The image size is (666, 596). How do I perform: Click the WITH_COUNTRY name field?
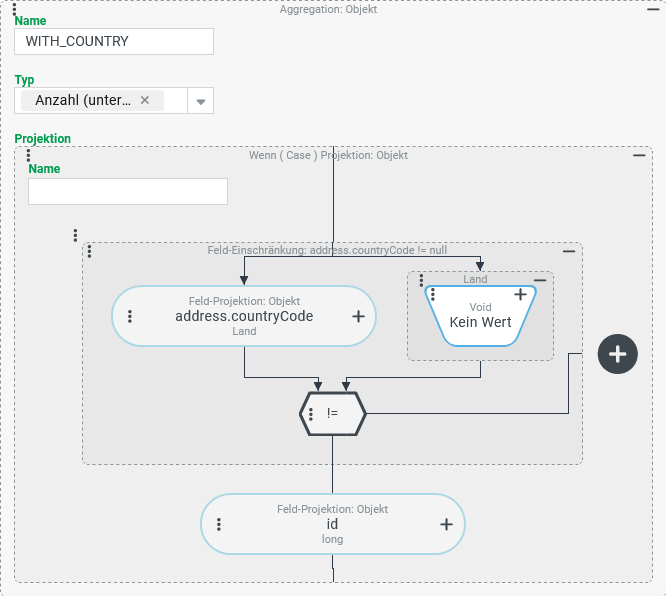tap(114, 41)
